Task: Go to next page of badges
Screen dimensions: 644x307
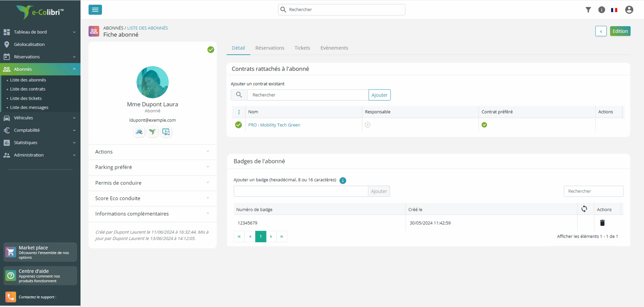Action: pos(271,237)
